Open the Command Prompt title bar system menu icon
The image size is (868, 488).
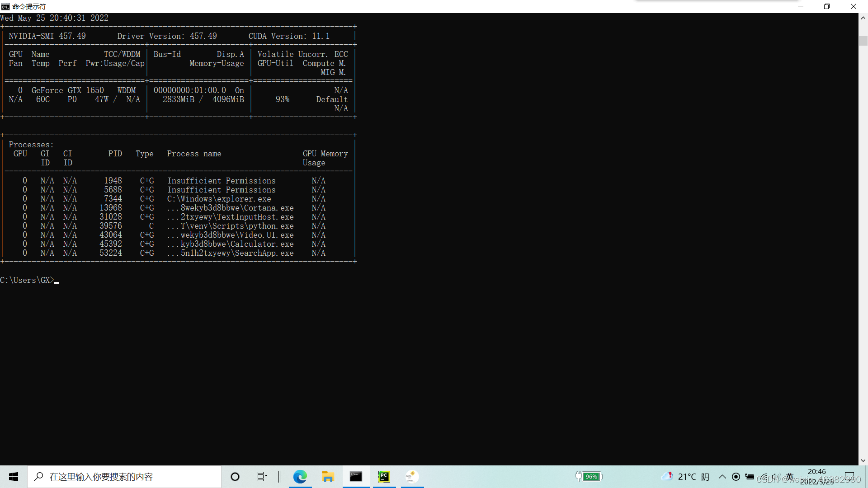(x=5, y=6)
